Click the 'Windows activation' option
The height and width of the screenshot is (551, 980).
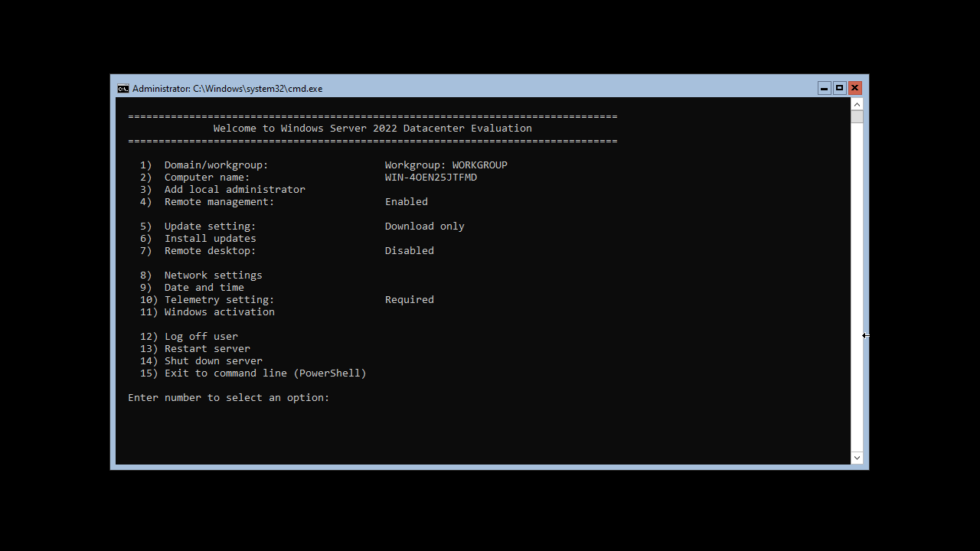point(207,312)
